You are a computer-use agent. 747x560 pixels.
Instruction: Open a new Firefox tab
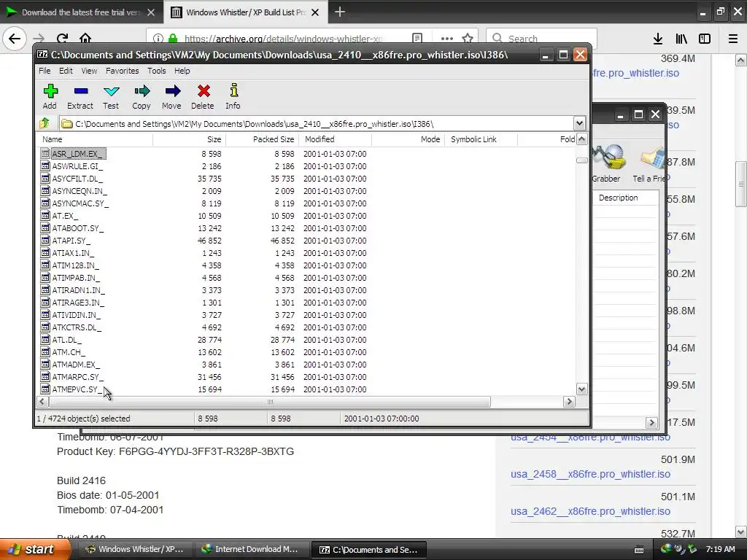pyautogui.click(x=340, y=12)
